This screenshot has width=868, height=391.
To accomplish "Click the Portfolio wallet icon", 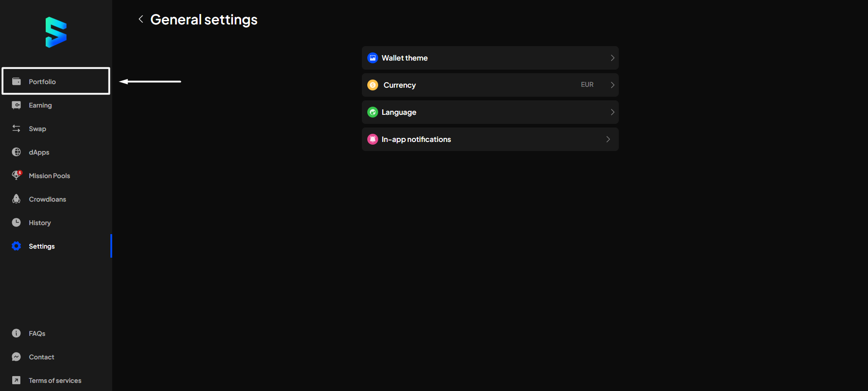I will tap(16, 81).
